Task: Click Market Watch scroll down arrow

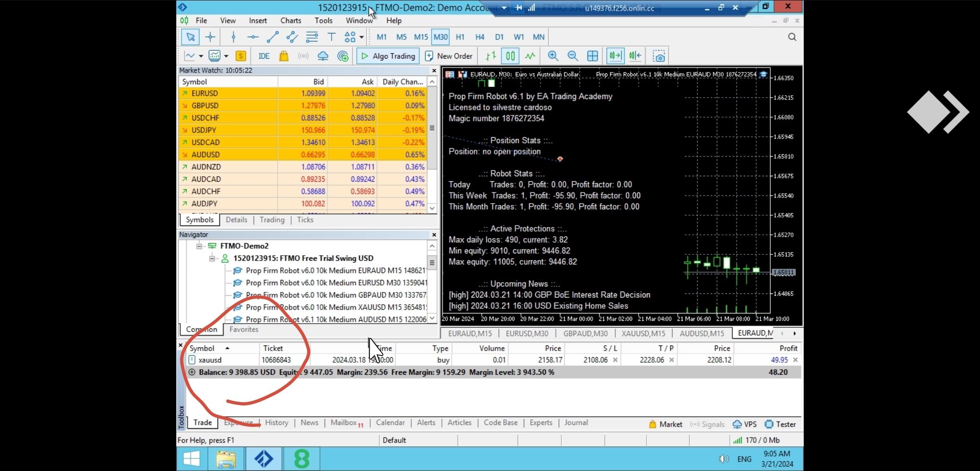Action: (432, 208)
